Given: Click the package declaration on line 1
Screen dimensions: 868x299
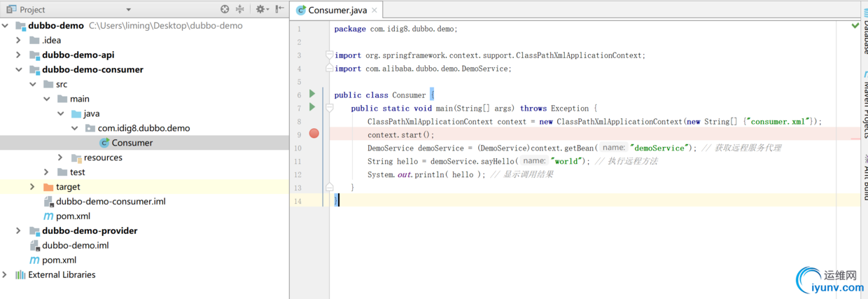Looking at the screenshot, I should [396, 29].
